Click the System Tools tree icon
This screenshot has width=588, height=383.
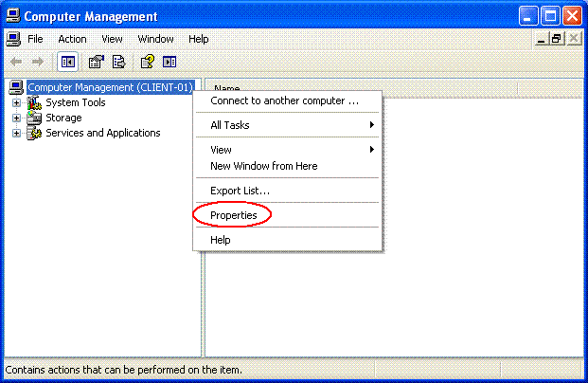pyautogui.click(x=34, y=102)
